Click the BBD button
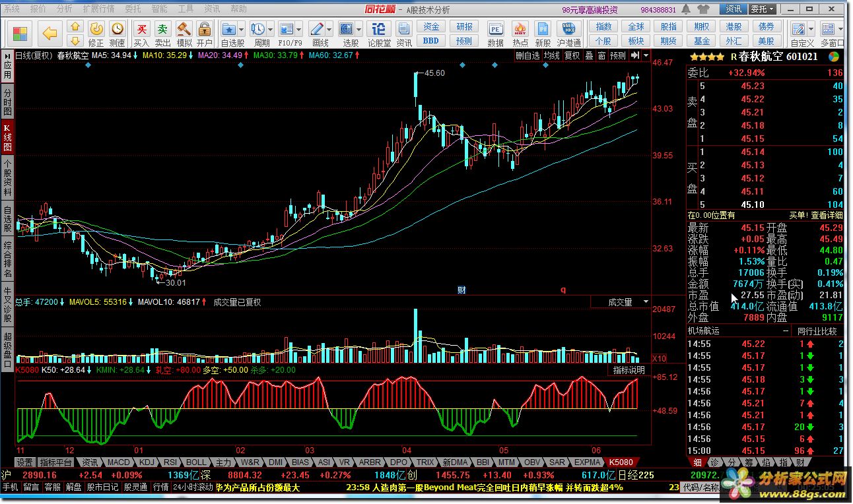The height and width of the screenshot is (504, 853). pos(431,41)
